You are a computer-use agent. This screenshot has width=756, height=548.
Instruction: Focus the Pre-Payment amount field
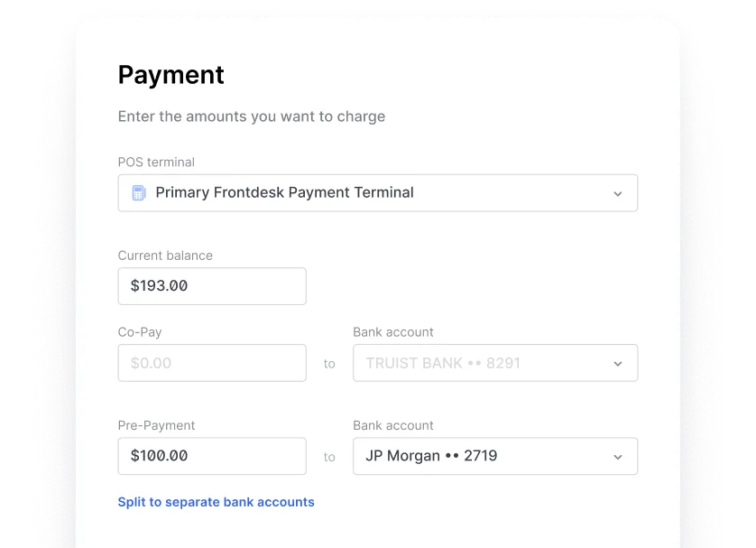tap(212, 456)
